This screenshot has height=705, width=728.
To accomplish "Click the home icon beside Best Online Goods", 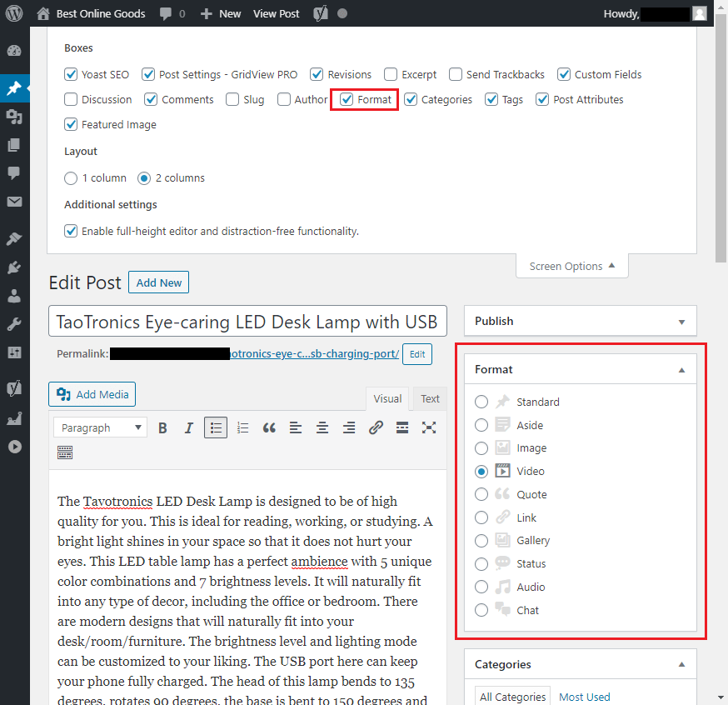I will (x=43, y=13).
